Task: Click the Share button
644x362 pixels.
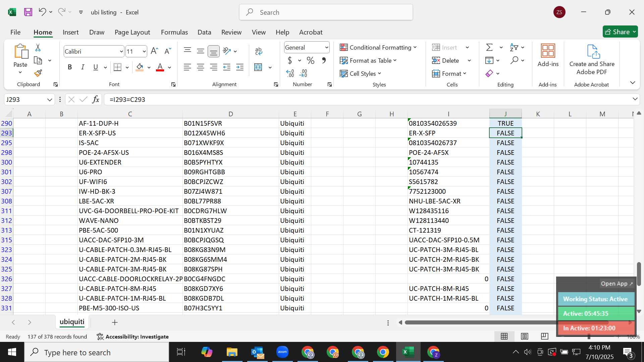Action: pos(620,32)
